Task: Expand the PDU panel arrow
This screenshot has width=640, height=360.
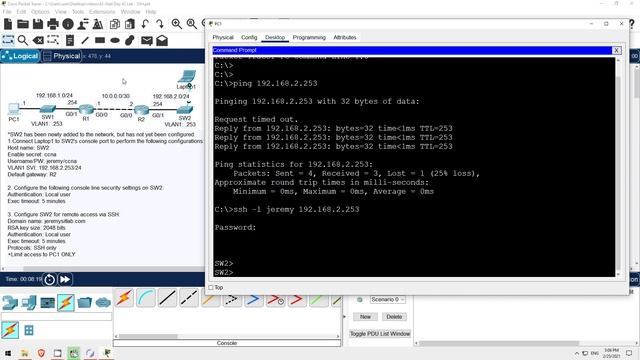Action: click(344, 316)
